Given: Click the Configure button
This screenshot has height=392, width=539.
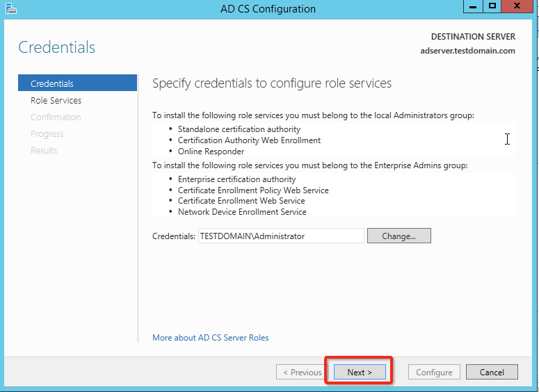Looking at the screenshot, I should click(434, 373).
